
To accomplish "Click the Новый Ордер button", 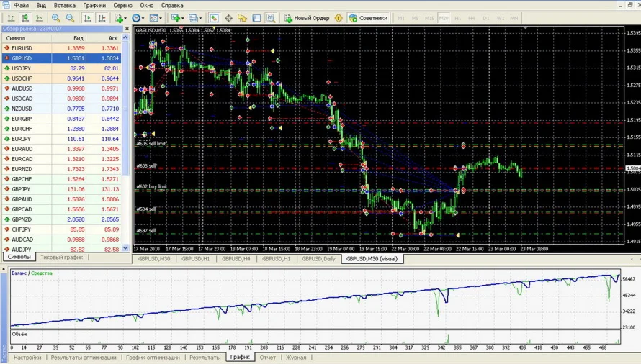I will pos(306,18).
